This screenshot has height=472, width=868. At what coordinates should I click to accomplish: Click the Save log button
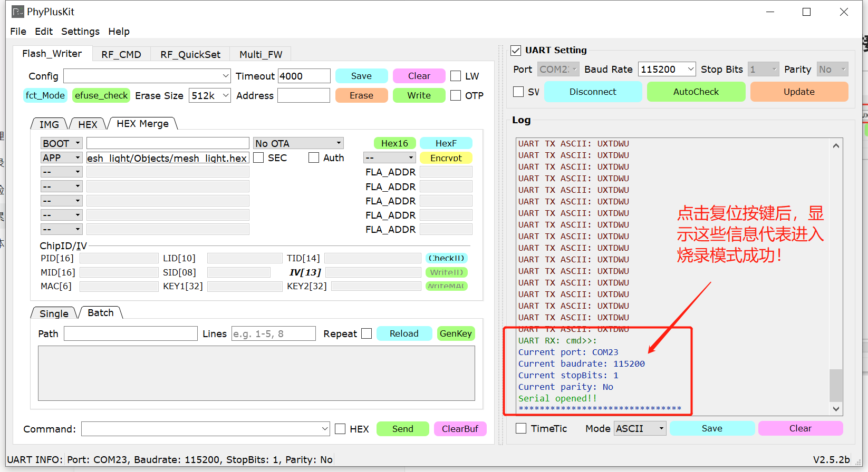[x=712, y=428]
